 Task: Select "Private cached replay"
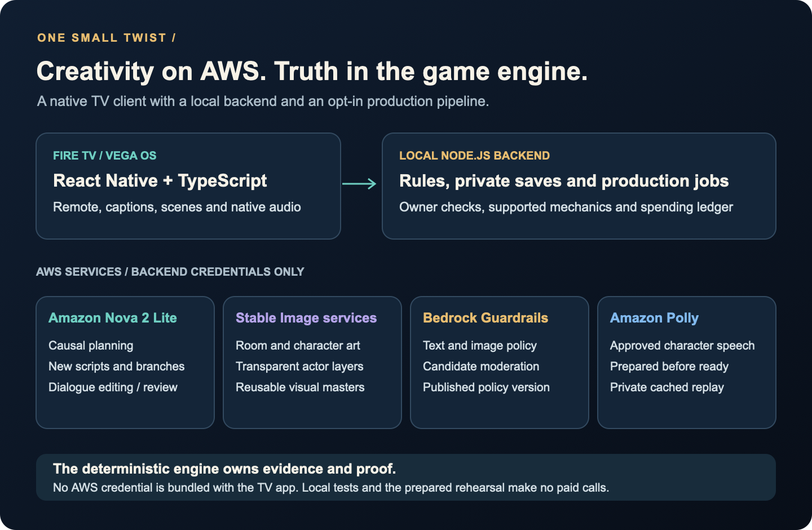(x=667, y=387)
